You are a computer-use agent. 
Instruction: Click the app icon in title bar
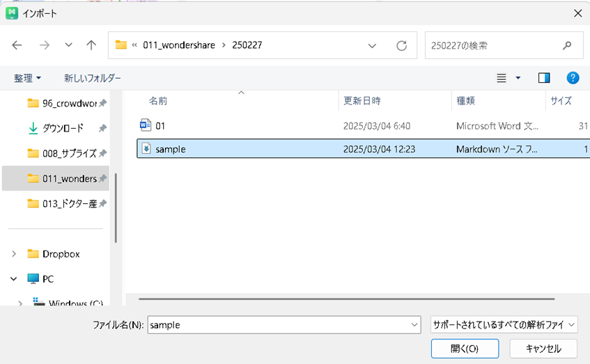12,13
